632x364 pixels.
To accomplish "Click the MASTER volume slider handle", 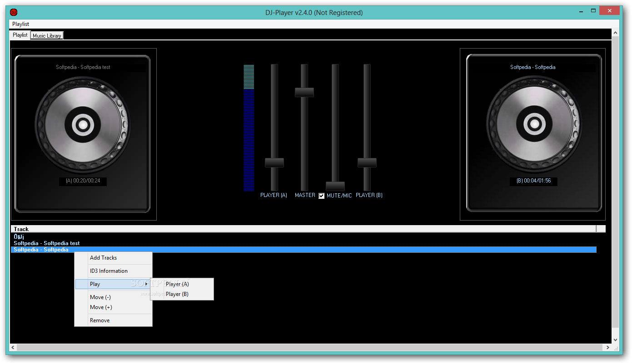I will (x=304, y=92).
